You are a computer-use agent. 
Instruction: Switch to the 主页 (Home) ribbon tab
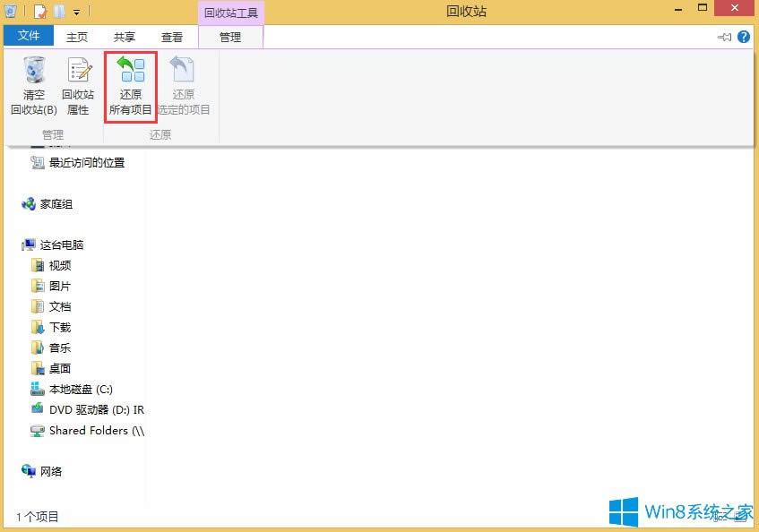click(78, 37)
